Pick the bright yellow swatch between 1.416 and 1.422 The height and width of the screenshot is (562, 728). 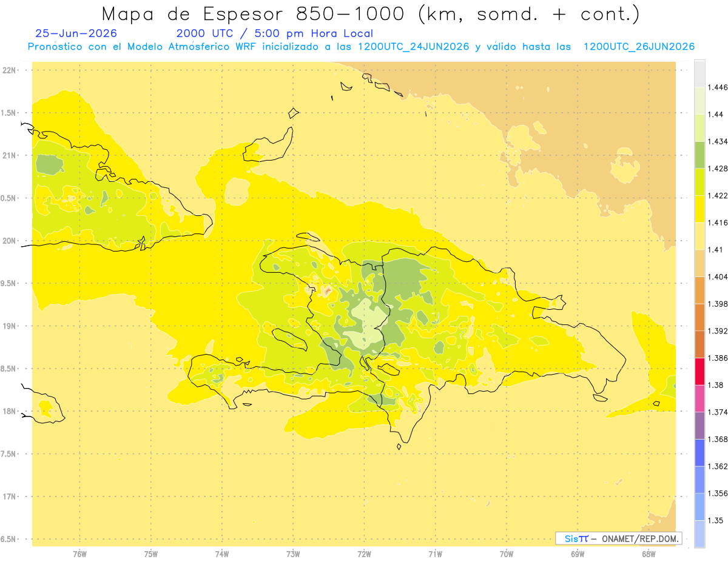coord(699,209)
